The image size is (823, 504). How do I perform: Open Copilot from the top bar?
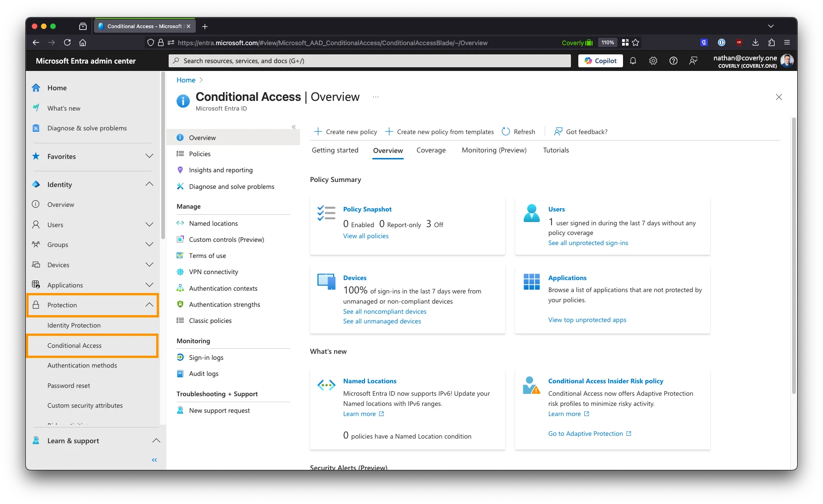point(600,60)
